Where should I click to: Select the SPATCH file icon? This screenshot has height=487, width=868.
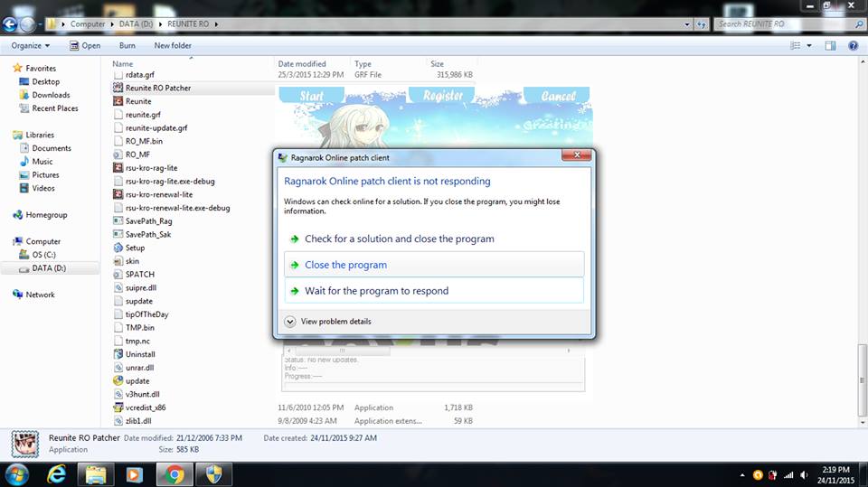118,275
